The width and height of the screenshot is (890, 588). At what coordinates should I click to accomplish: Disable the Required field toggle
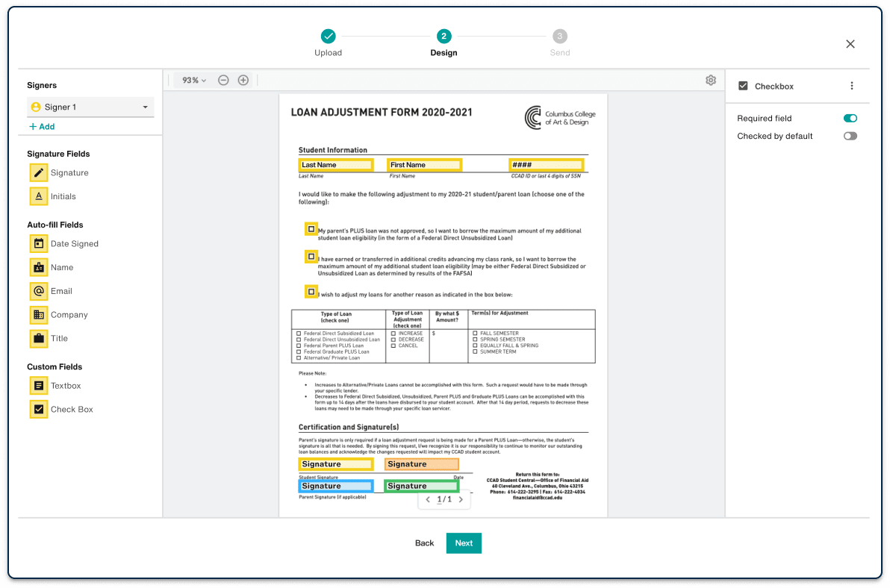[850, 118]
